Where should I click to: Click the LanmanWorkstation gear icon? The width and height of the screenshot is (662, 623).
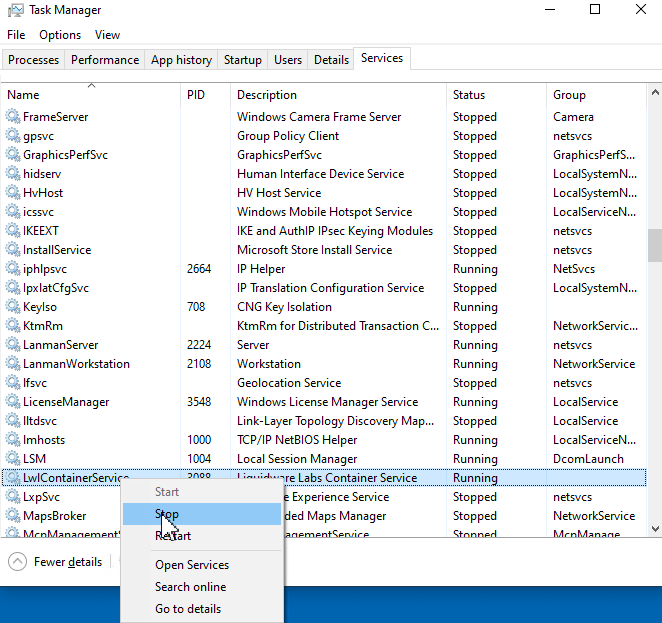(x=13, y=363)
